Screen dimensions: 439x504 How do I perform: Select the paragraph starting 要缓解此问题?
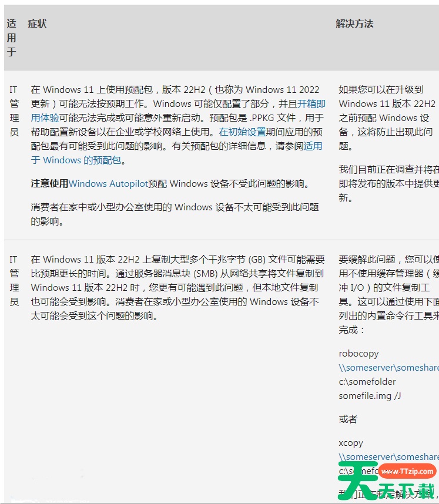389,294
